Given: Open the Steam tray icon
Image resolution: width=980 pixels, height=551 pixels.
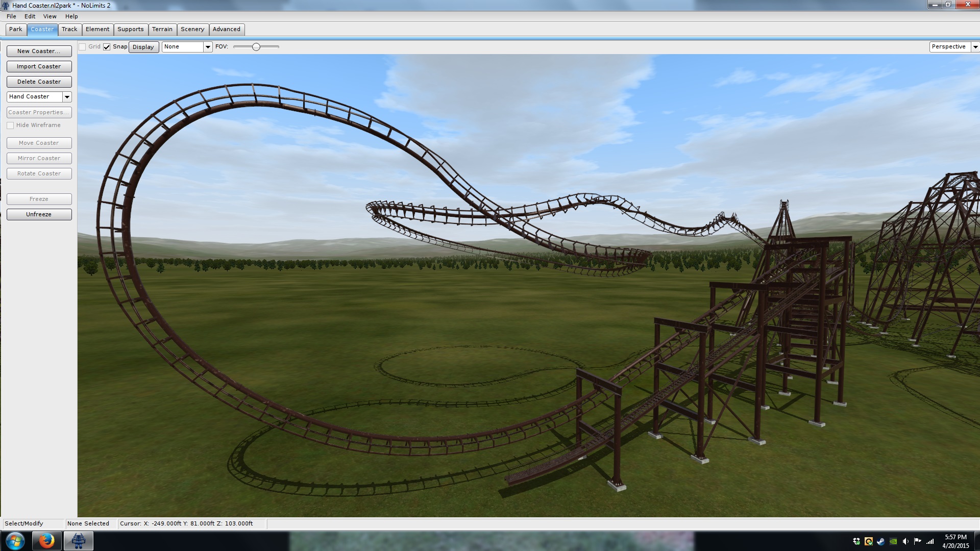Looking at the screenshot, I should 880,541.
